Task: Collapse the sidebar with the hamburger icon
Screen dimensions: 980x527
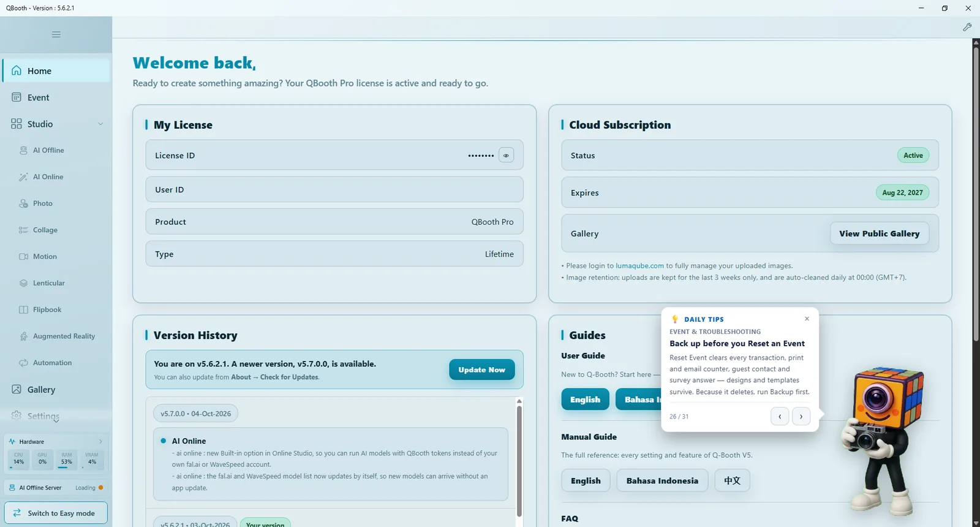Action: pyautogui.click(x=56, y=34)
